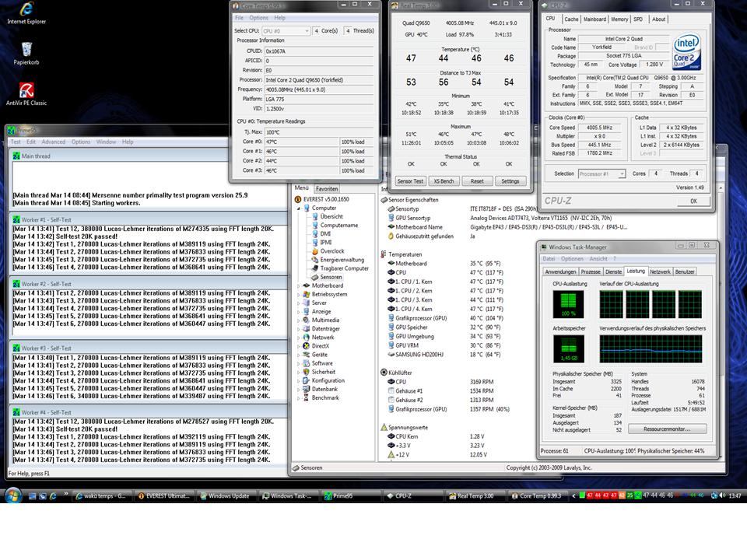Click Reset button in Real Temp
The width and height of the screenshot is (747, 560).
[x=477, y=181]
